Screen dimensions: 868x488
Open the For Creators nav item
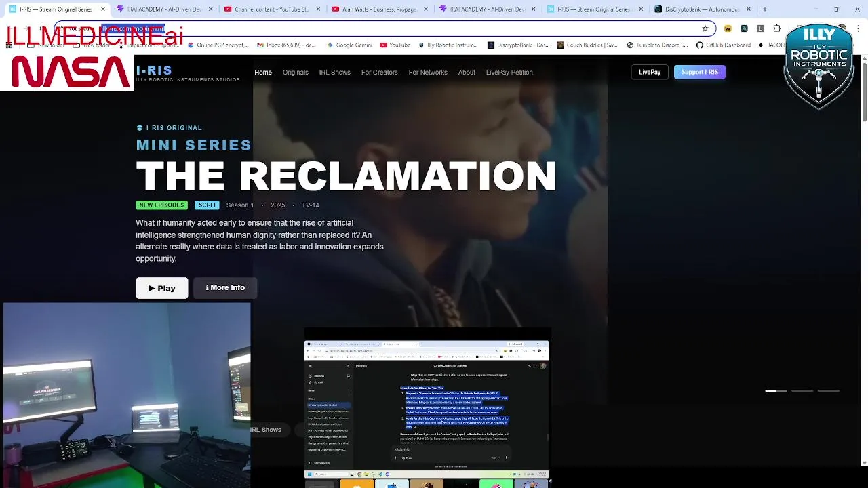pyautogui.click(x=380, y=72)
